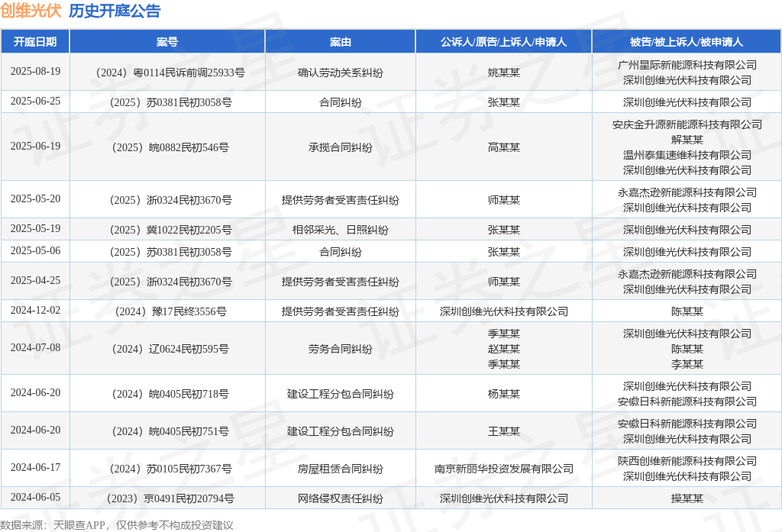The height and width of the screenshot is (532, 782).
Task: Click defendant 陈某某 in the 2024-12-02 row
Action: click(x=687, y=311)
